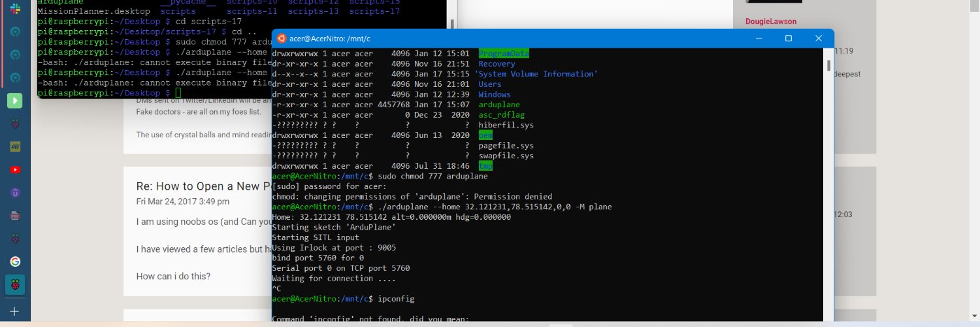Click 'Home: 32.121231 78.515142' output line
The width and height of the screenshot is (980, 327).
391,217
